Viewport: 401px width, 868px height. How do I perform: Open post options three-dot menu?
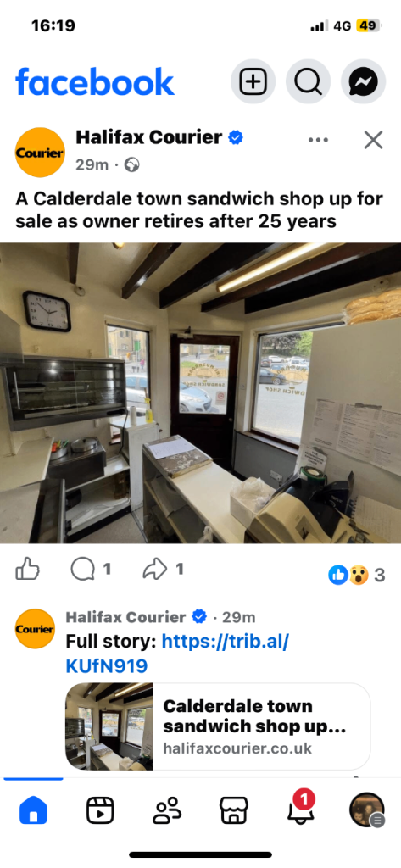tap(318, 140)
